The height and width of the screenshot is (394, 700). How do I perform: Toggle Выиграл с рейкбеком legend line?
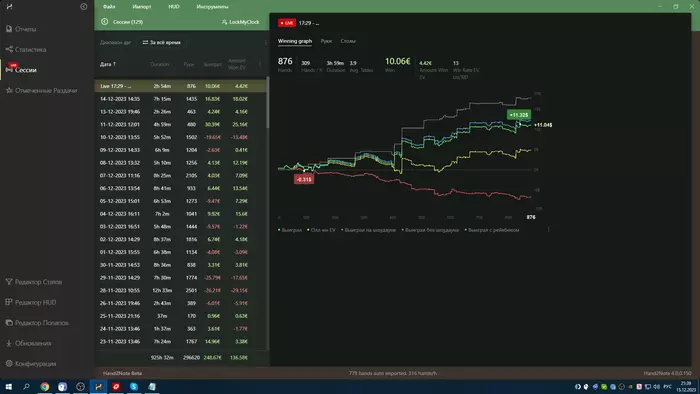tap(492, 230)
